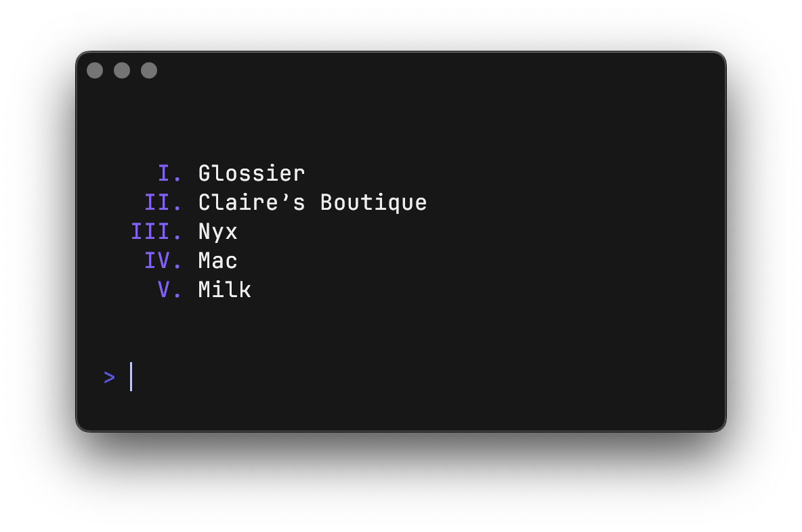
Task: Click the leftmost traffic light button
Action: (95, 70)
